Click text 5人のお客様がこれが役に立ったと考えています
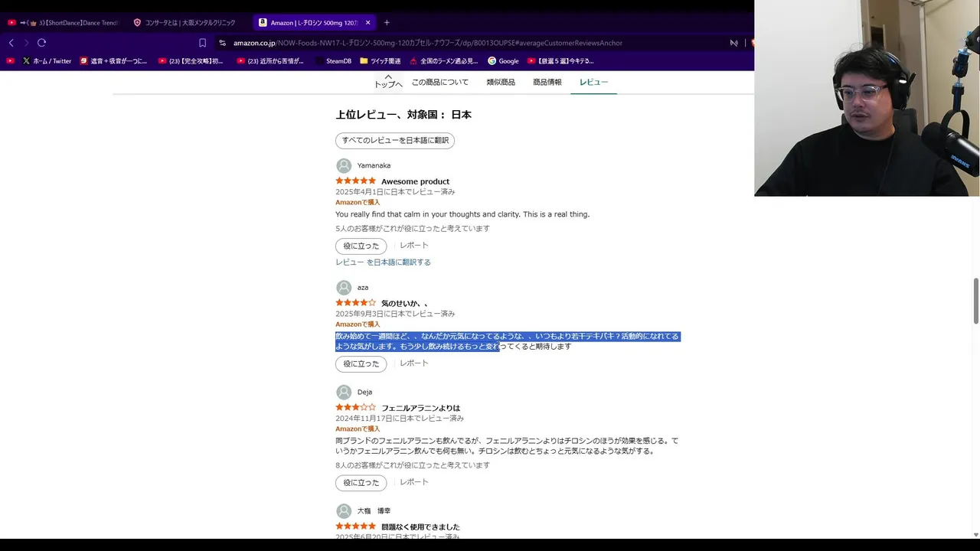Image resolution: width=980 pixels, height=551 pixels. point(413,229)
